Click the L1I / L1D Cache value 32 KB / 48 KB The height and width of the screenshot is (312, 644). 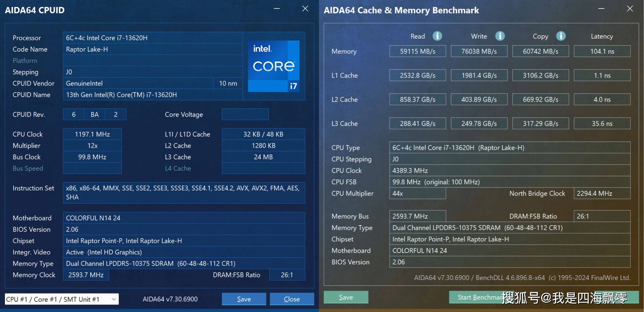[x=263, y=134]
